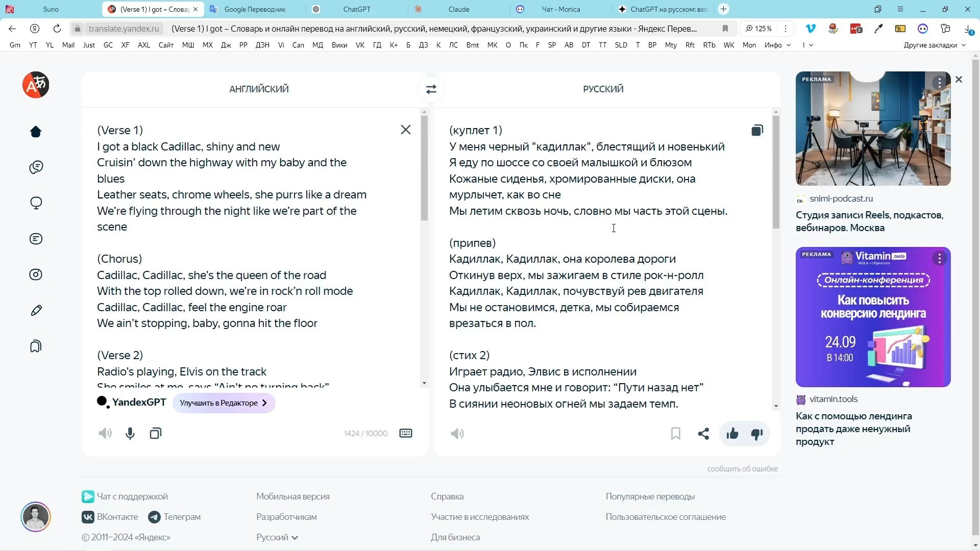This screenshot has height=551, width=980.
Task: Open the 125% zoom control
Action: point(758,29)
